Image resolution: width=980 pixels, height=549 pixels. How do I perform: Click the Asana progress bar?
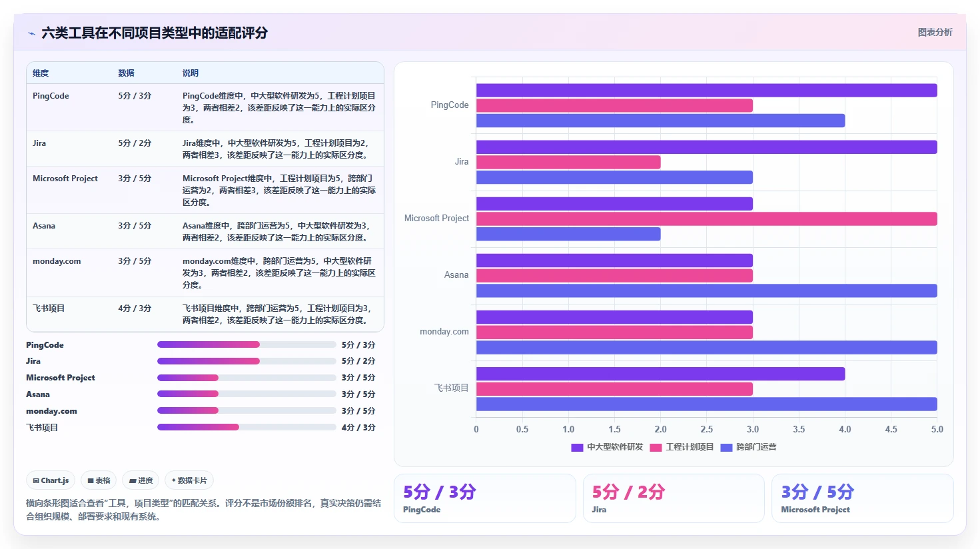click(x=246, y=394)
